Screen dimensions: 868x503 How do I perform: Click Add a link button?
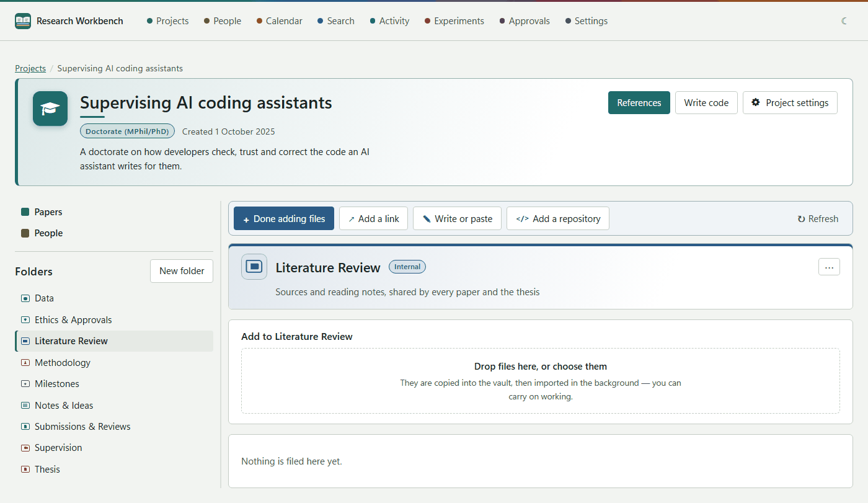(x=373, y=218)
